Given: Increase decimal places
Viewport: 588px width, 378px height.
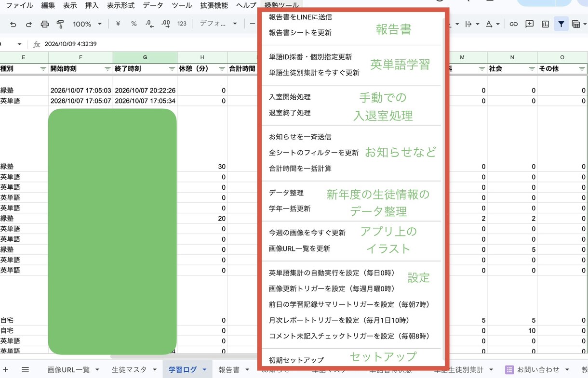Looking at the screenshot, I should coord(166,24).
